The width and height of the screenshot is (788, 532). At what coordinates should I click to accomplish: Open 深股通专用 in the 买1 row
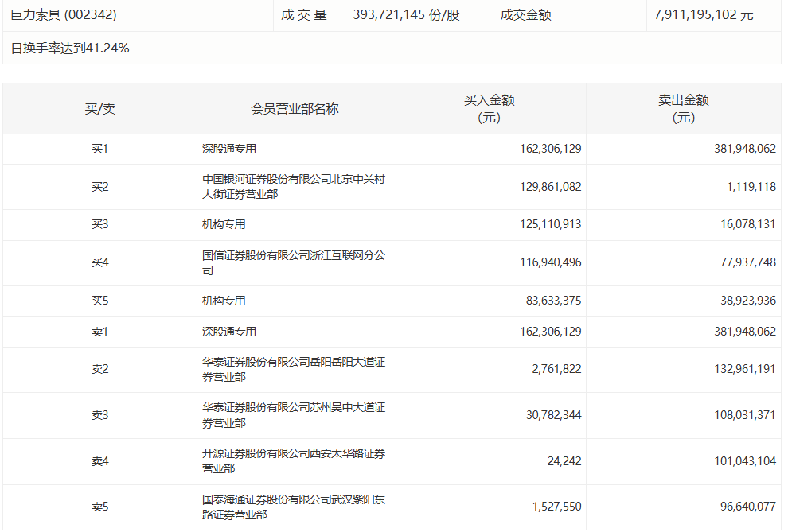pos(229,149)
